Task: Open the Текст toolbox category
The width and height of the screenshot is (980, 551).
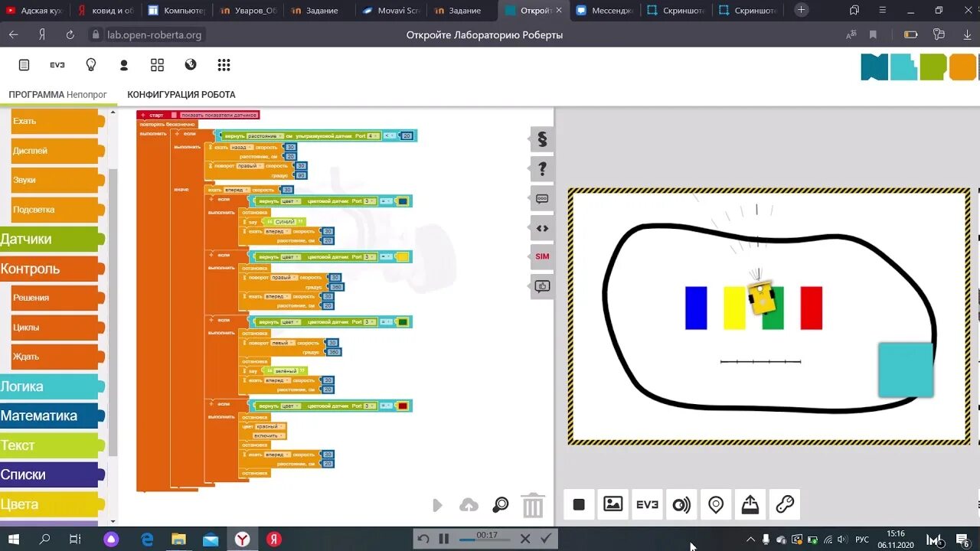Action: [x=51, y=445]
